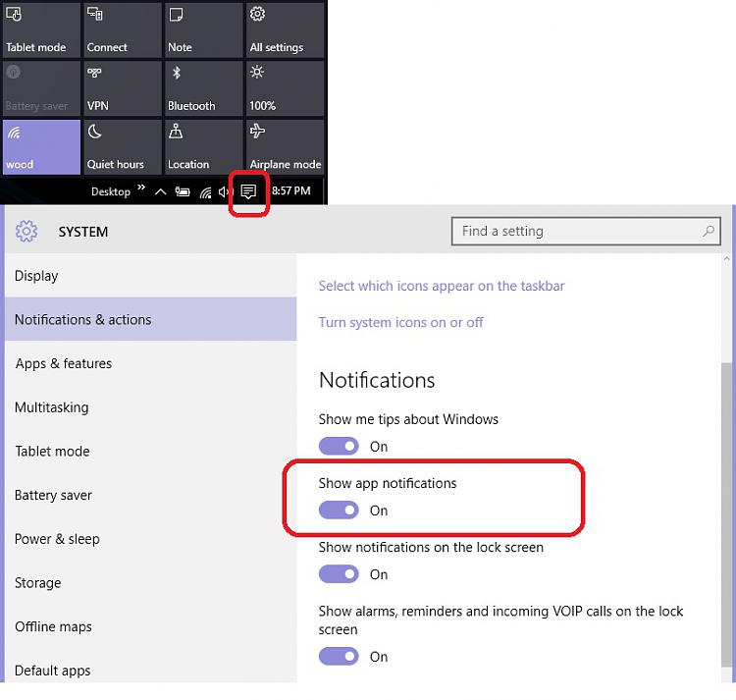
Task: Open Offline maps settings
Action: (x=151, y=626)
